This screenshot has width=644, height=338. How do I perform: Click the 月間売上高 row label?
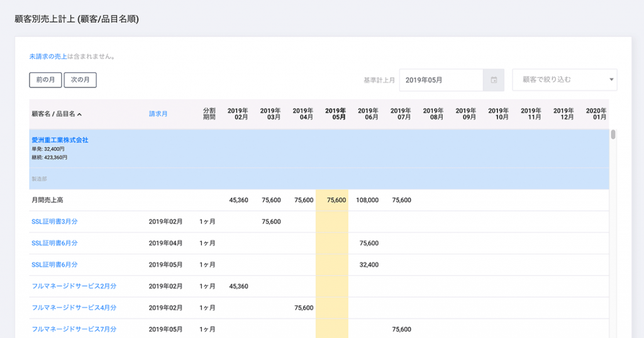[47, 200]
